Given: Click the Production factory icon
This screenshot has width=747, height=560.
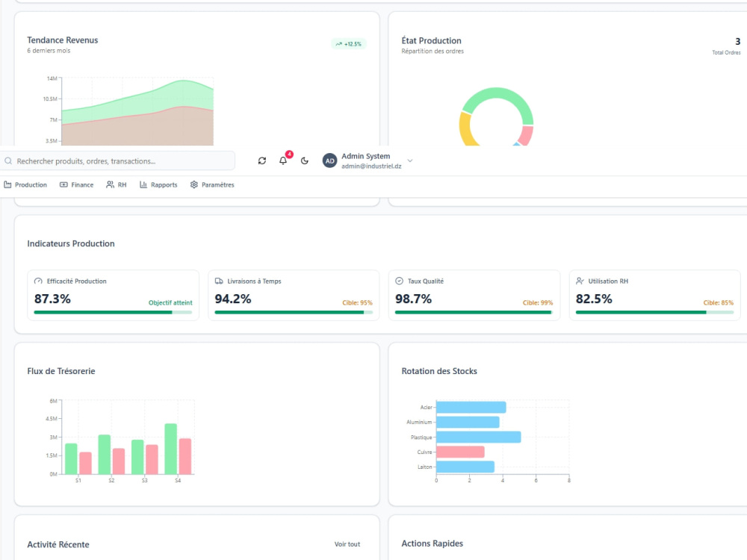Looking at the screenshot, I should pos(7,184).
